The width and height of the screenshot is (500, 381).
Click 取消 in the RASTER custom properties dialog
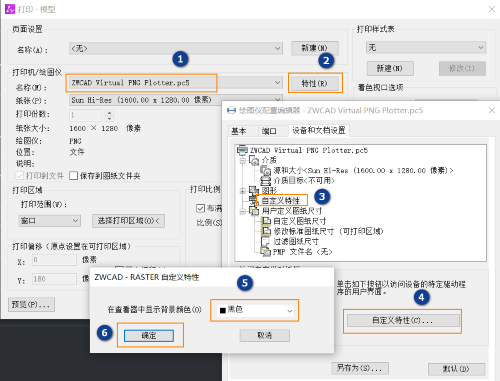(x=265, y=336)
